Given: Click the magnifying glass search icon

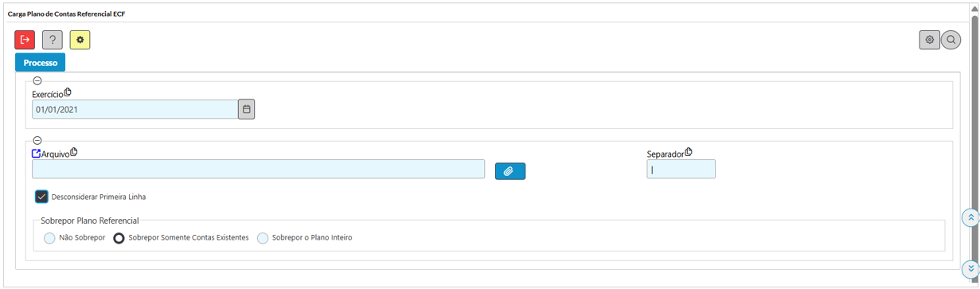Looking at the screenshot, I should 951,40.
